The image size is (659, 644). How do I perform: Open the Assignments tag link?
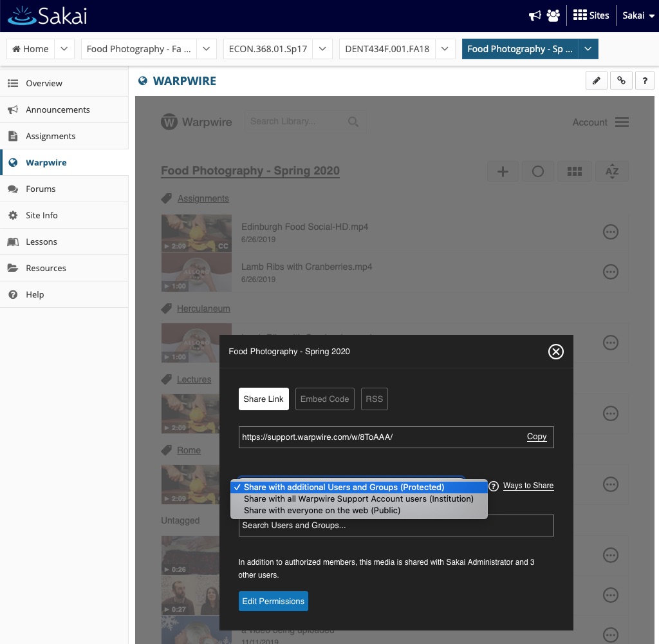pos(203,198)
